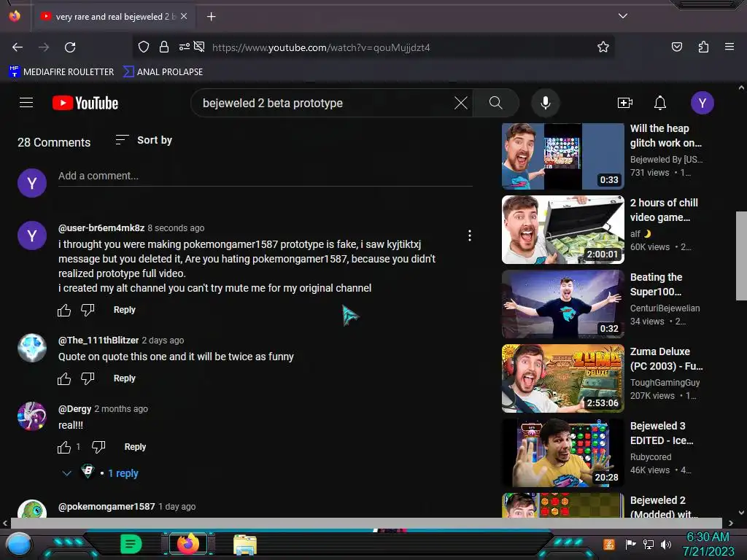Click the Dergy profile avatar
The width and height of the screenshot is (747, 560).
tap(32, 416)
